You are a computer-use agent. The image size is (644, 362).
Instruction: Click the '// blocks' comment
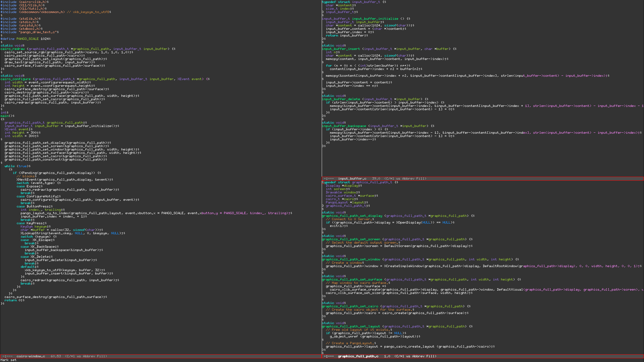coord(26,176)
